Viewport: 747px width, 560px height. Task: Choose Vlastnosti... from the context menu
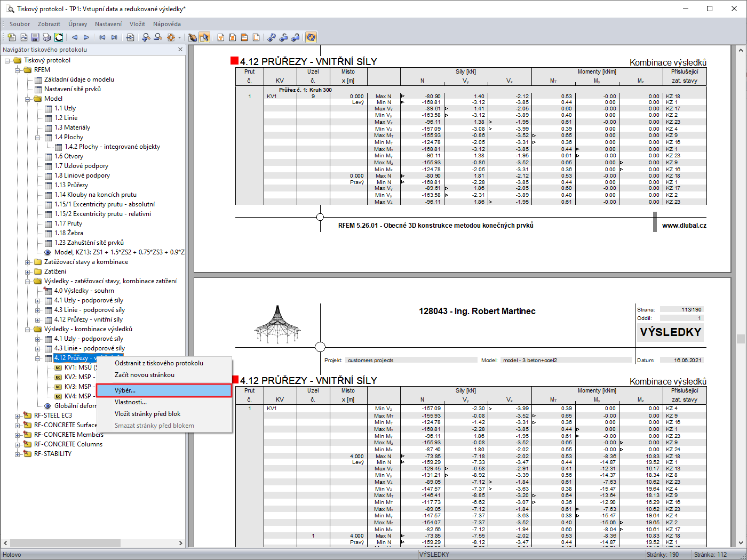pyautogui.click(x=164, y=402)
